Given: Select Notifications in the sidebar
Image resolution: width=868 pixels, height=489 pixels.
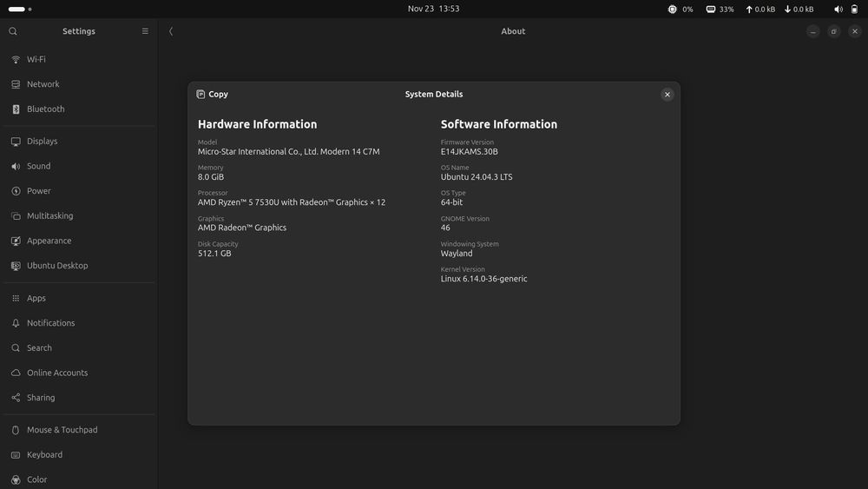Looking at the screenshot, I should [x=79, y=323].
